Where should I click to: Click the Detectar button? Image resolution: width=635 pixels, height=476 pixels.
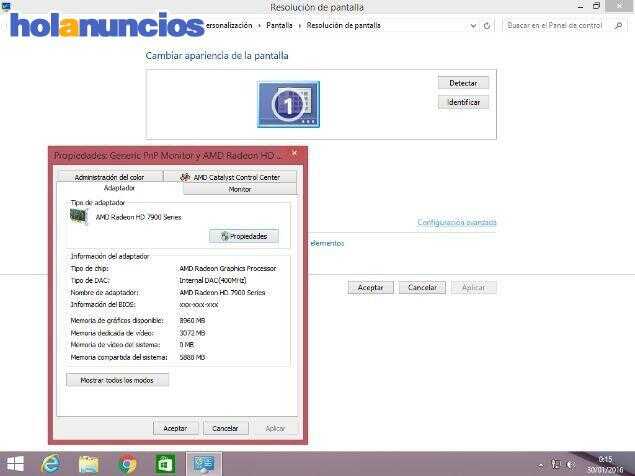pyautogui.click(x=463, y=83)
